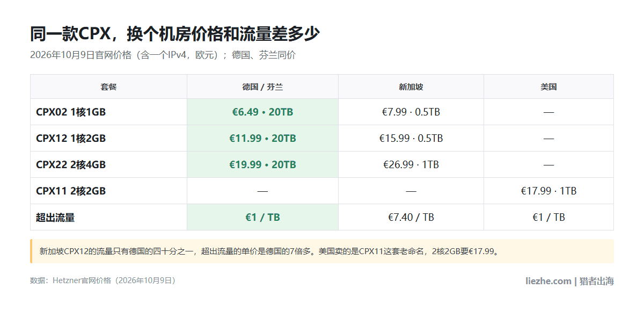Click the €19.99 • 20TB cell
The image size is (644, 310).
point(262,165)
